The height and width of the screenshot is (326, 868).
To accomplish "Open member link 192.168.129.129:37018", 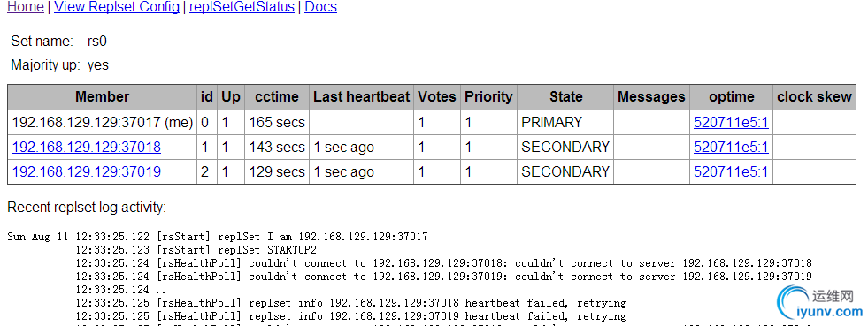I will [87, 147].
